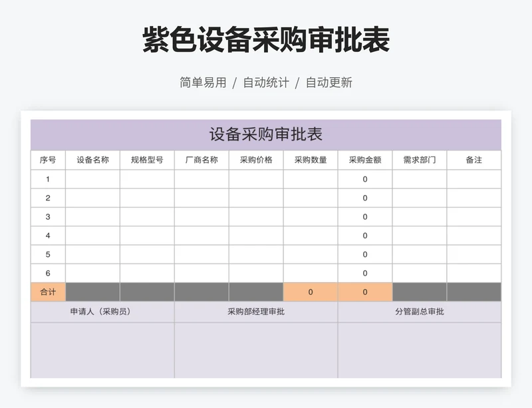Click the 简单易用 subtitle text
The height and width of the screenshot is (408, 532).
pos(203,83)
